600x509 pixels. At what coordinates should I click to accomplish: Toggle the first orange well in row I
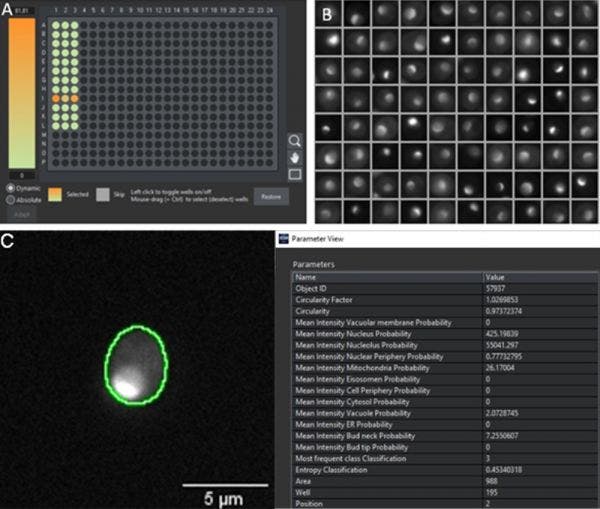pyautogui.click(x=56, y=98)
